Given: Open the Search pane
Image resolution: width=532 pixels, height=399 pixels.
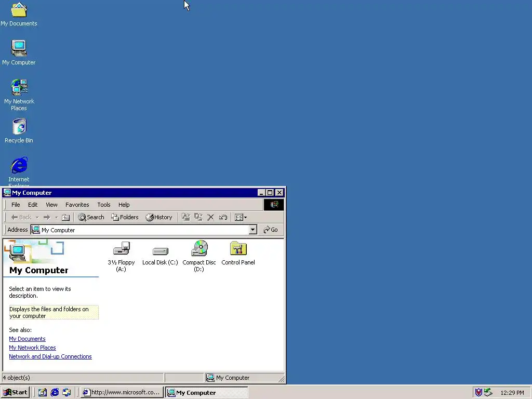Looking at the screenshot, I should pyautogui.click(x=91, y=217).
